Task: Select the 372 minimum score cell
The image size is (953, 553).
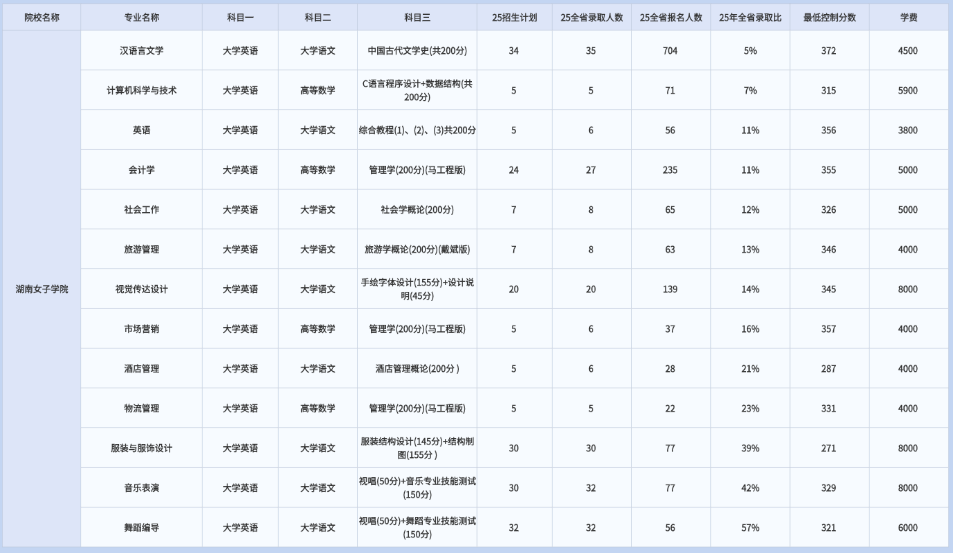Action: [x=828, y=50]
